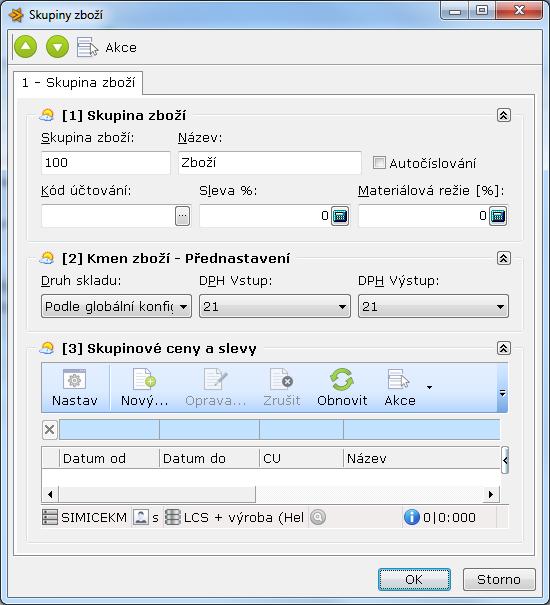Click the Obnovit refresh icon
This screenshot has width=550, height=605.
click(x=342, y=380)
